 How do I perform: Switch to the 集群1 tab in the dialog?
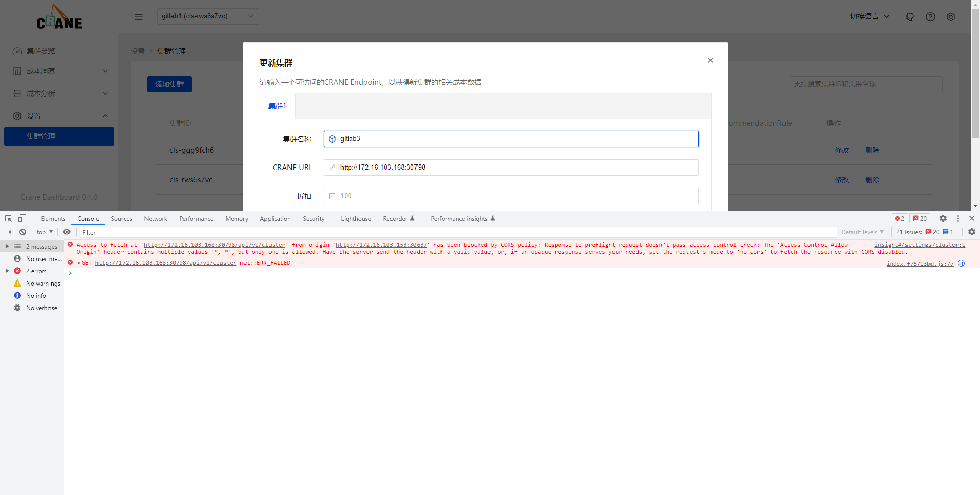coord(277,106)
